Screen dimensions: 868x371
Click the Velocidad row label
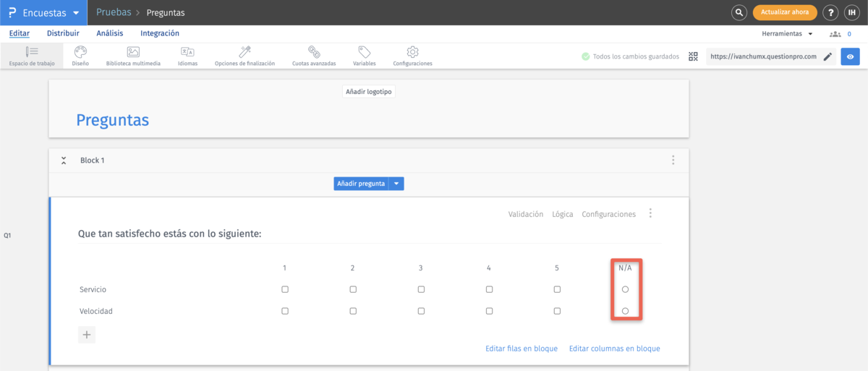(x=96, y=311)
